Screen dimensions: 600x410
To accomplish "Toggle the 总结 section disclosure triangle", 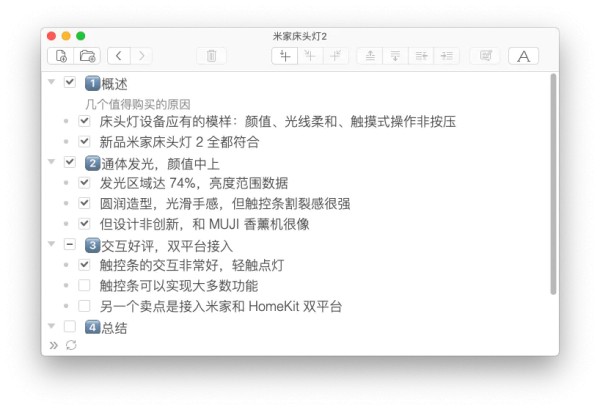I will point(51,326).
